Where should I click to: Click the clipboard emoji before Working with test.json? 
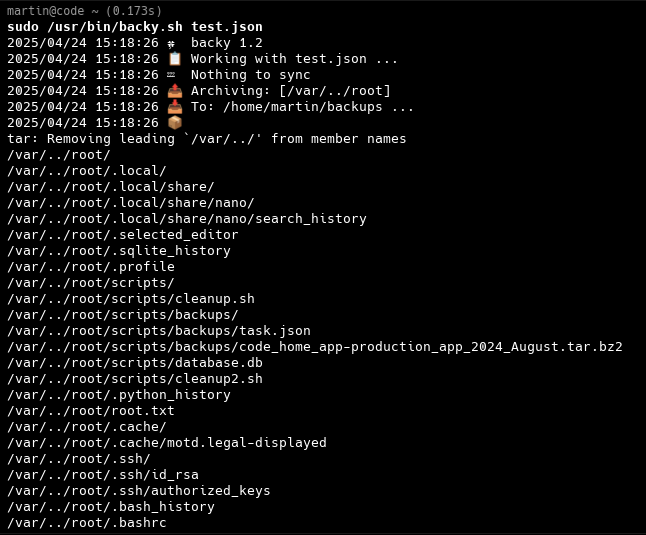pos(175,58)
